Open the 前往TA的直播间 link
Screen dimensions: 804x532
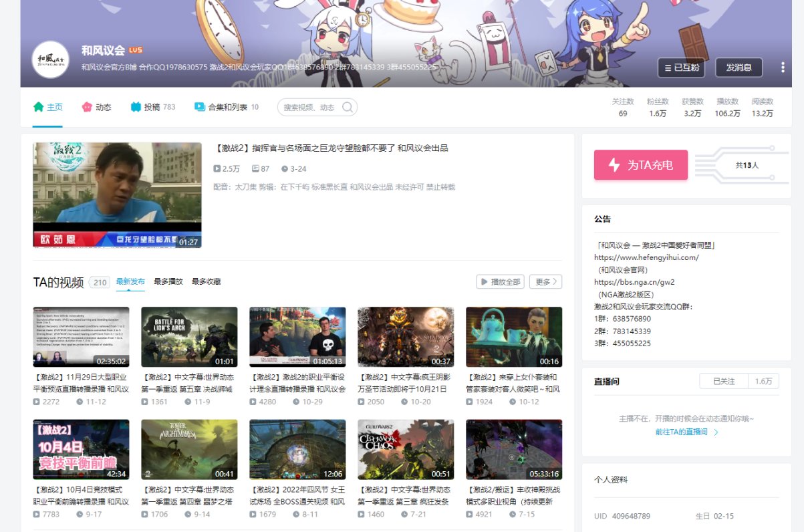(686, 432)
